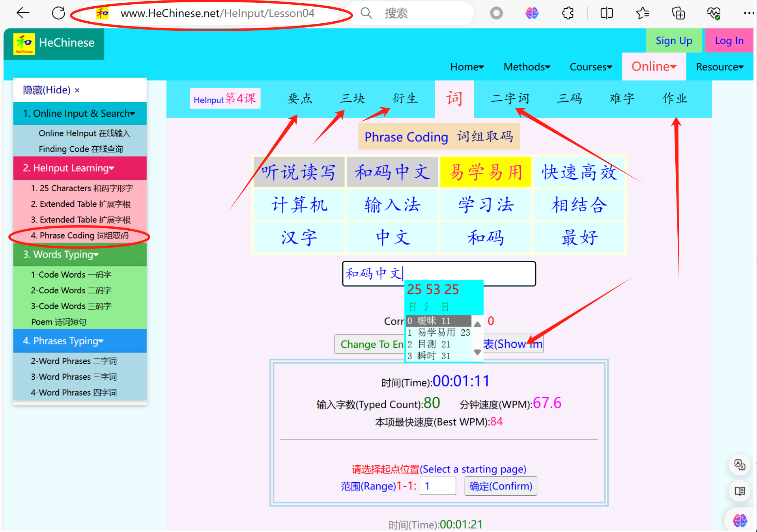Open Finding Code 在线查询 link
The image size is (757, 532).
81,149
